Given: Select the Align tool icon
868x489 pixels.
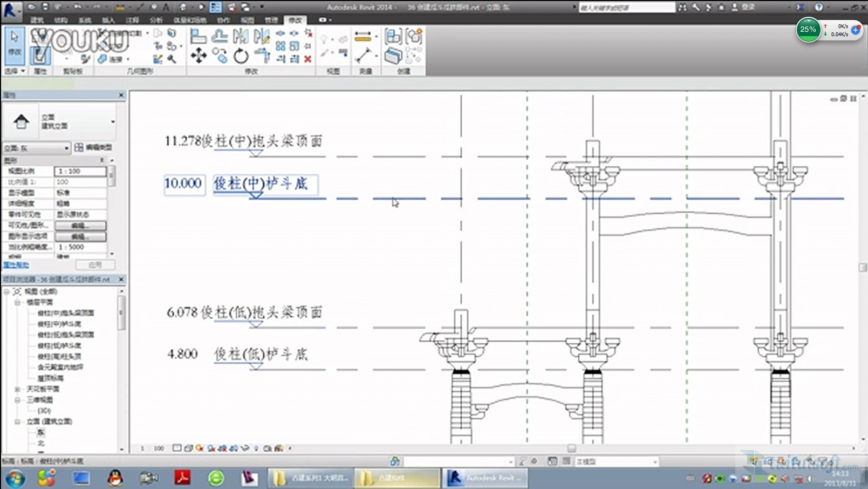Looking at the screenshot, I should [198, 36].
